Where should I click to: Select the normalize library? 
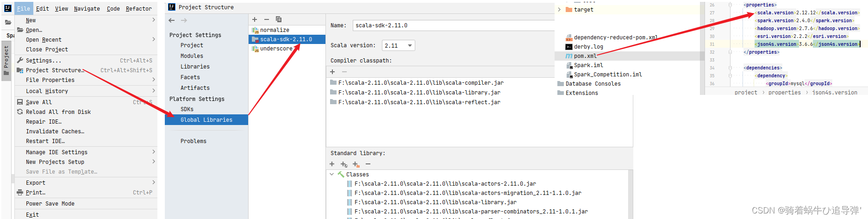[275, 30]
